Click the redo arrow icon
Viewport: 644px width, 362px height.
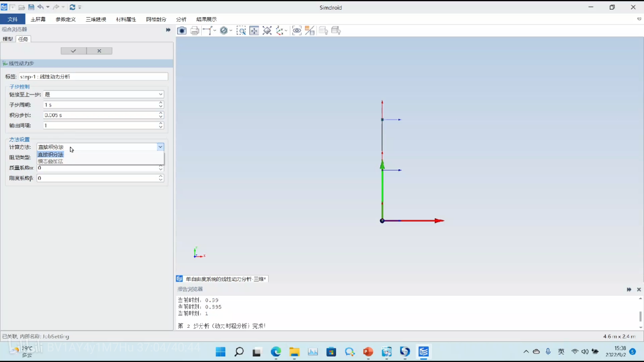pyautogui.click(x=56, y=7)
